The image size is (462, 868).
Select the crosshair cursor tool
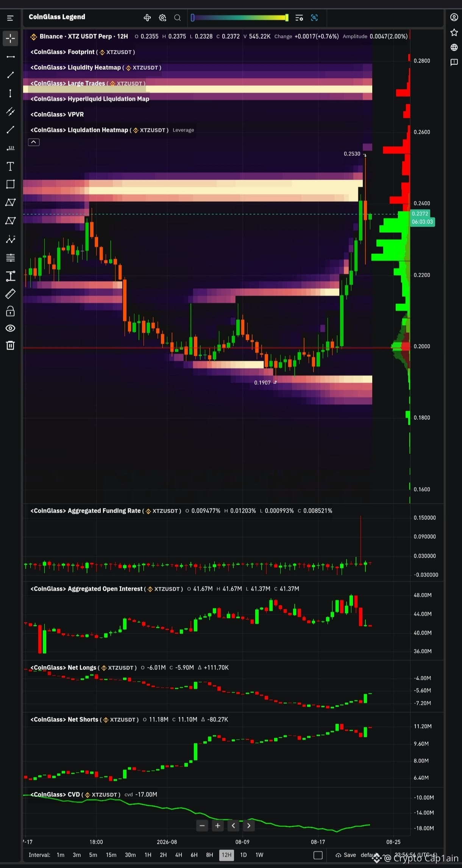(x=10, y=38)
